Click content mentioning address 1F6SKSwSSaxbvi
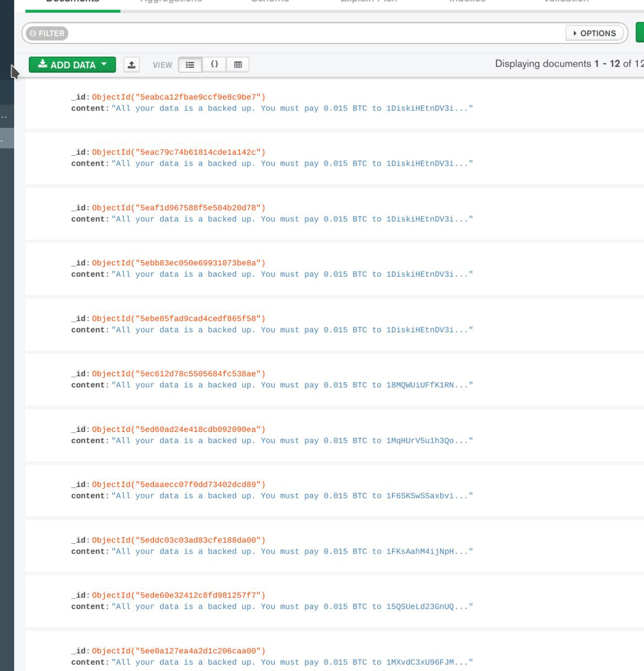The image size is (644, 671). click(292, 495)
